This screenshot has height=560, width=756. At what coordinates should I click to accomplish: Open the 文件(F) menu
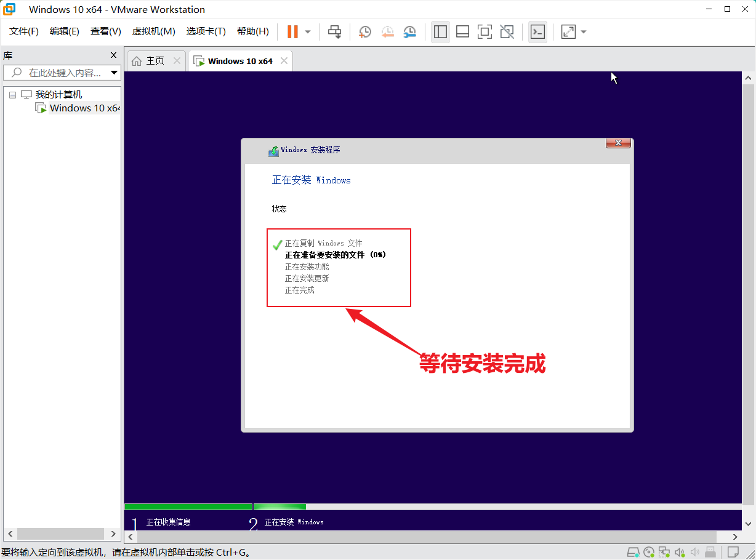coord(24,31)
